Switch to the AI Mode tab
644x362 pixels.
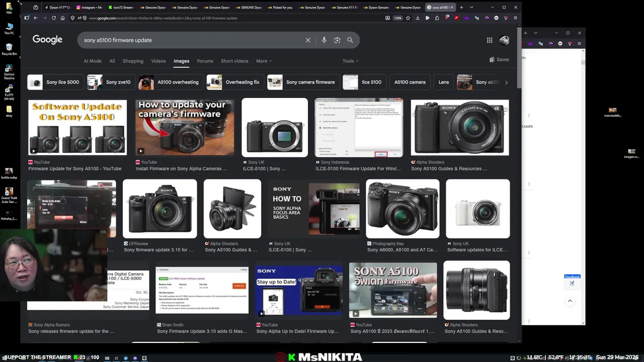[x=93, y=61]
